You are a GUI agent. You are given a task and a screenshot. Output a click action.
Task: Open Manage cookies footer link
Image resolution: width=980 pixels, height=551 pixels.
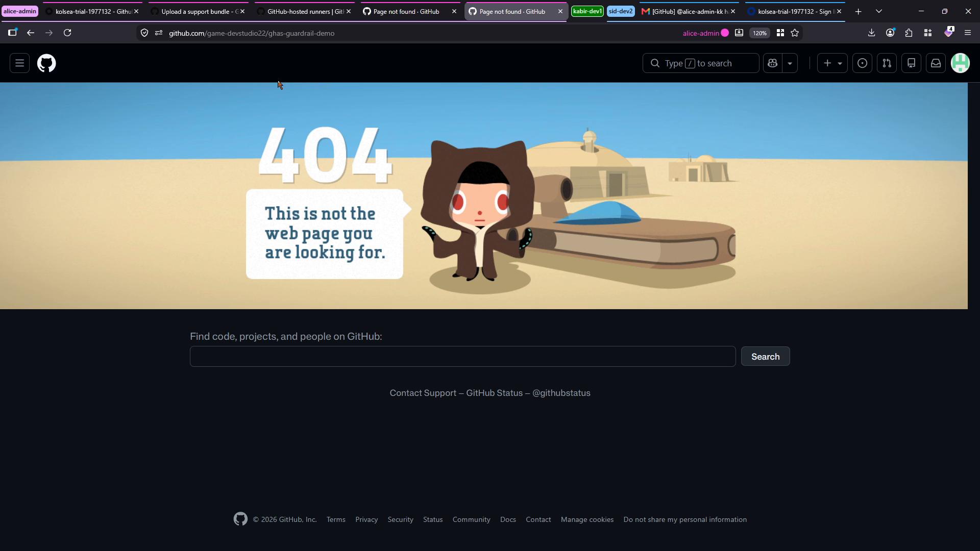pyautogui.click(x=587, y=519)
